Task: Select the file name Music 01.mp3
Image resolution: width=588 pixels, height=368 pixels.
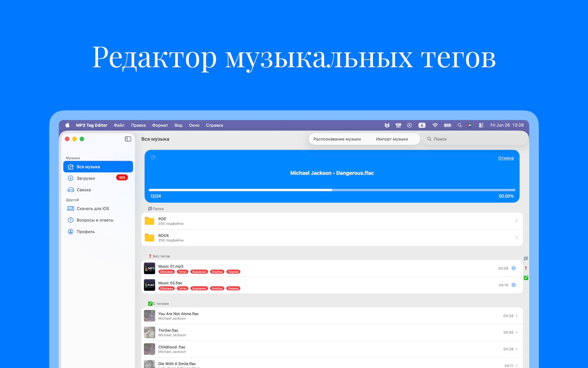Action: (171, 266)
